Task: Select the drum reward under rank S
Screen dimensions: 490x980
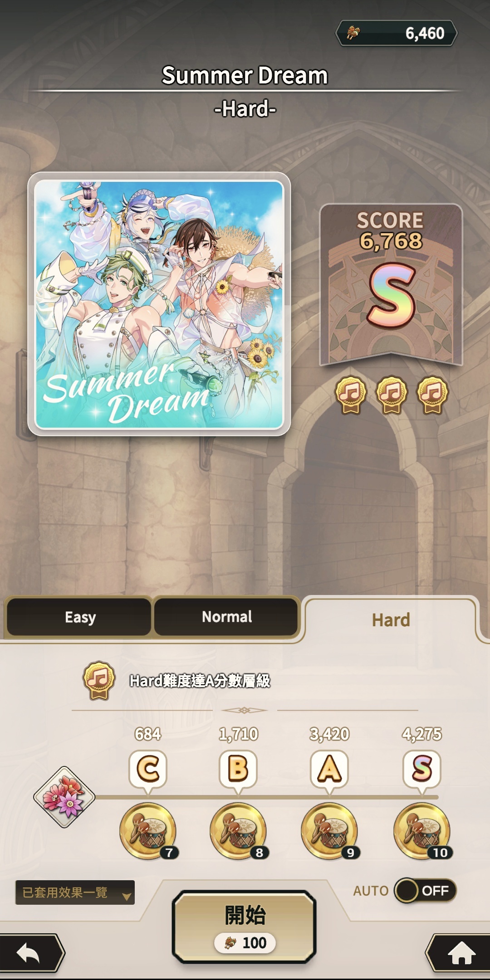Action: [x=422, y=831]
